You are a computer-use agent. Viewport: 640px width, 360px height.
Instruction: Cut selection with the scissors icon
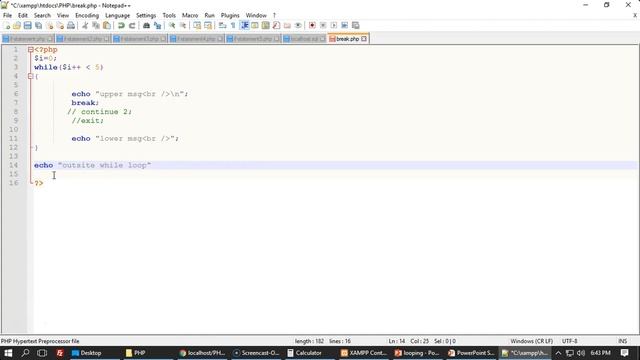pos(85,25)
